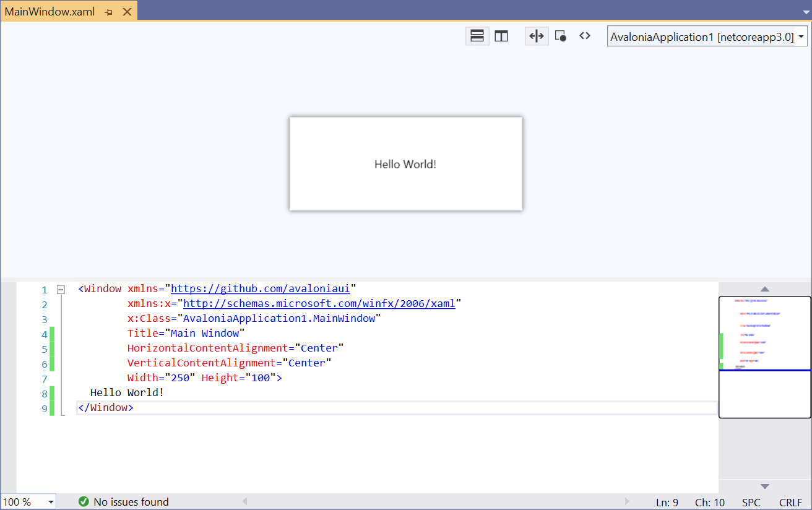Open the AvaloniaApplication1 project dropdown
Screen dimensions: 812x510
pos(800,36)
